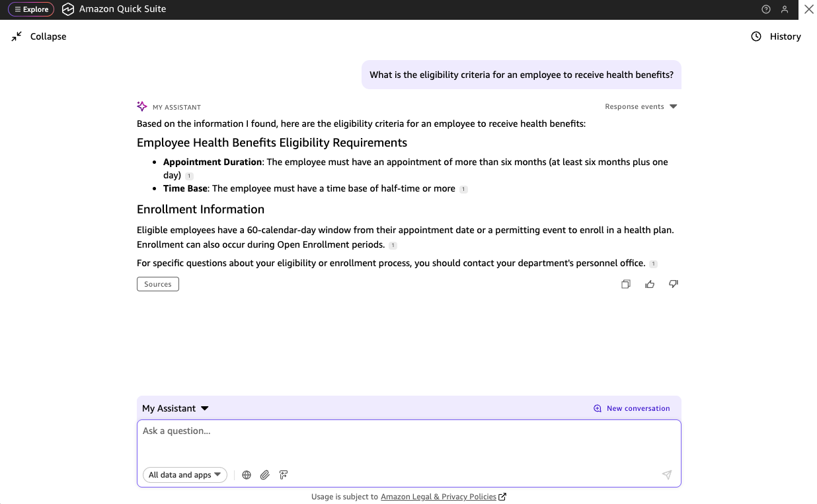The image size is (817, 504).
Task: Start a New conversation
Action: [632, 408]
